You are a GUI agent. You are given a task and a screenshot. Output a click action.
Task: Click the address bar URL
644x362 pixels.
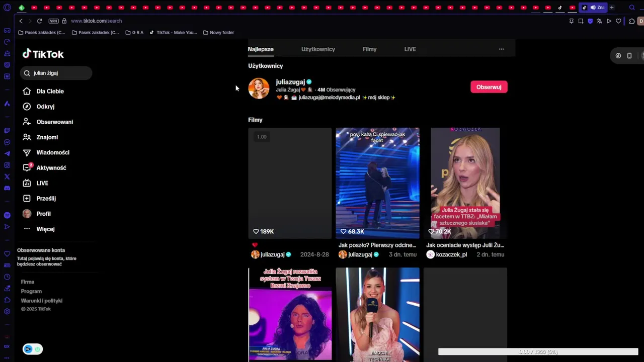tap(96, 21)
